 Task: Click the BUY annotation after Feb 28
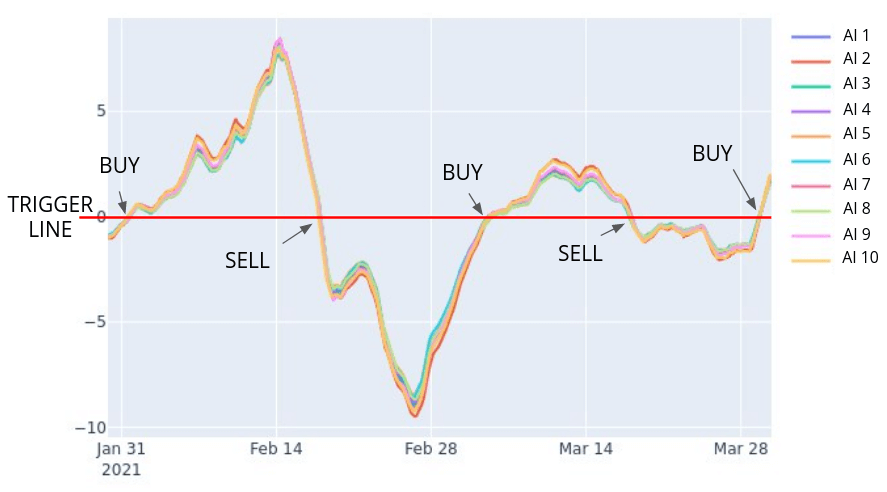coord(462,173)
